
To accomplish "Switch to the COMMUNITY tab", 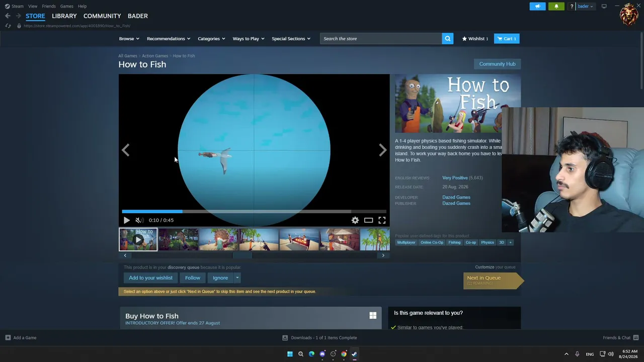I will [x=102, y=16].
